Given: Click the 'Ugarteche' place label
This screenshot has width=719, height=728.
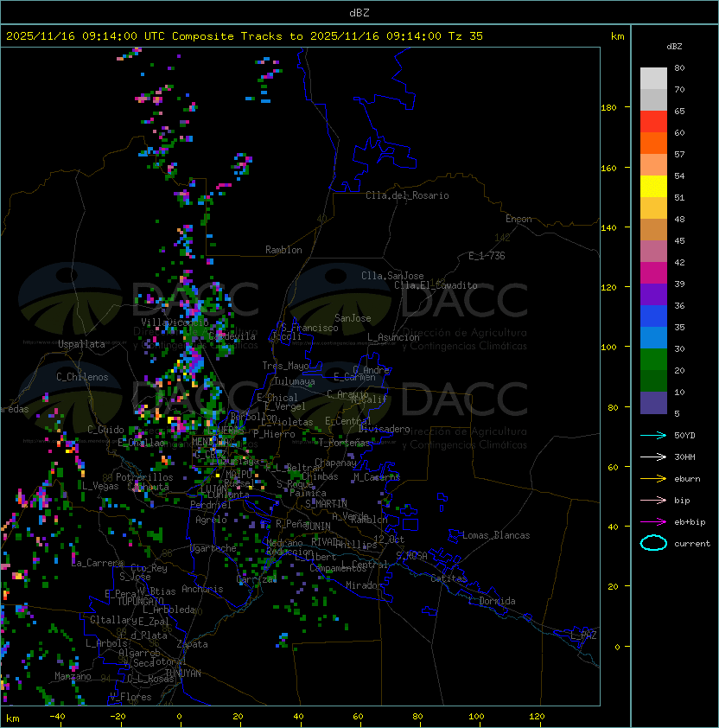Looking at the screenshot, I should [x=213, y=549].
